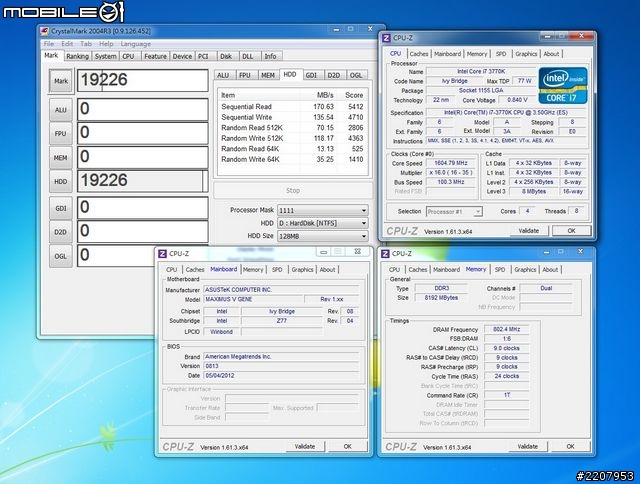This screenshot has height=484, width=640.
Task: Click the total Mark score field 19226
Action: [143, 80]
